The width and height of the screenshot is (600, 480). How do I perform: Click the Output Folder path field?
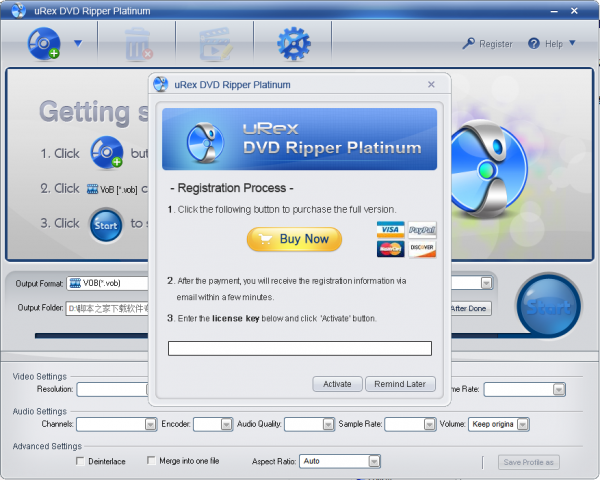click(x=107, y=309)
